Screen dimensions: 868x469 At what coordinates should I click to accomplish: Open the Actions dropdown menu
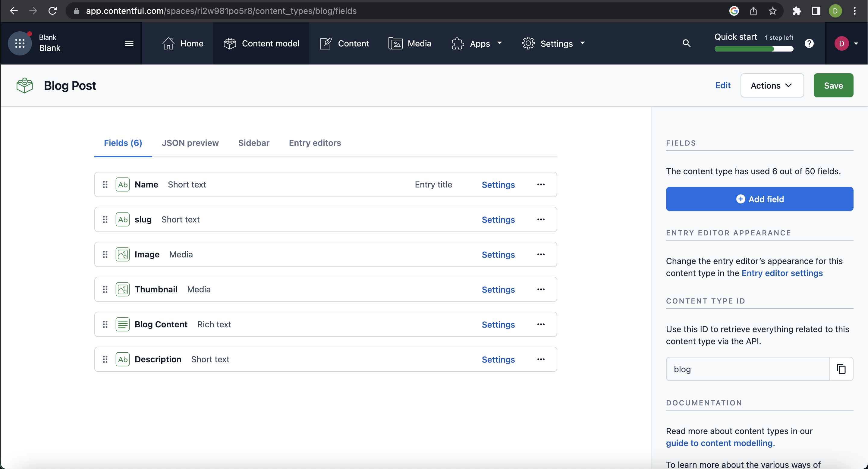pyautogui.click(x=772, y=86)
